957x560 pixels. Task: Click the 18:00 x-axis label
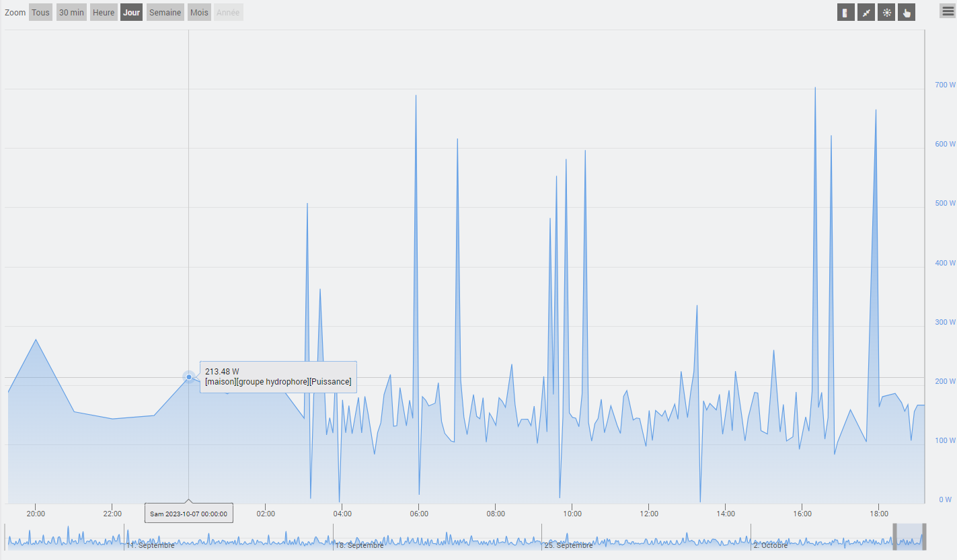878,514
